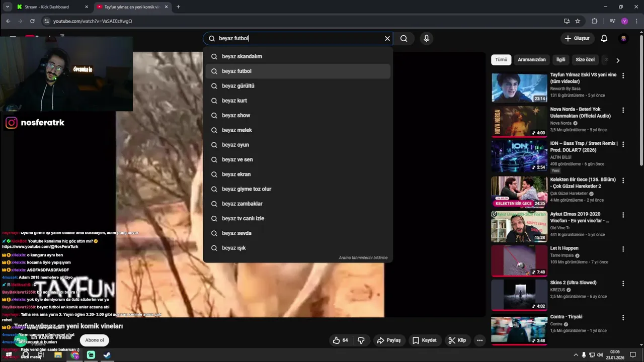Open more video actions ellipsis
This screenshot has width=644, height=362.
(480, 340)
